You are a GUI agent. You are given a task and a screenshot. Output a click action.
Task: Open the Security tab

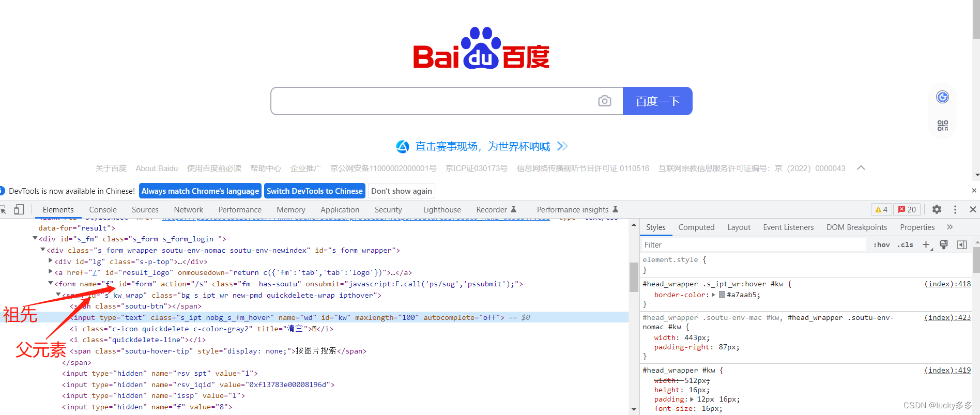[x=388, y=209]
